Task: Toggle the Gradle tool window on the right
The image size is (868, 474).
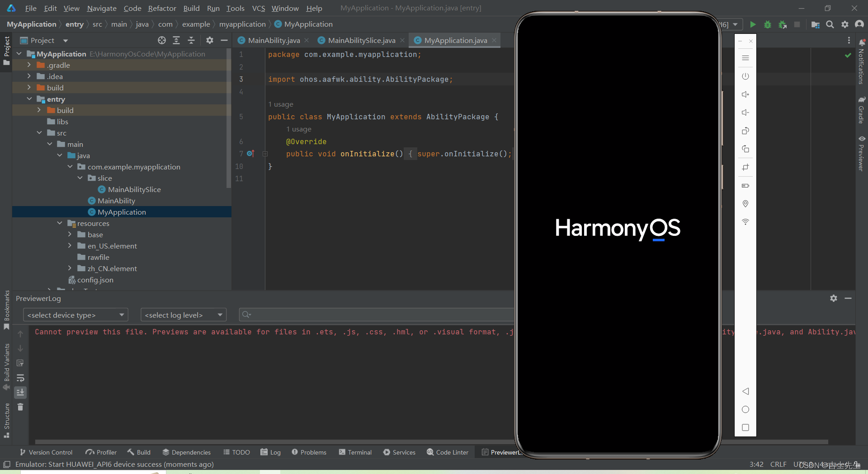Action: click(x=862, y=110)
